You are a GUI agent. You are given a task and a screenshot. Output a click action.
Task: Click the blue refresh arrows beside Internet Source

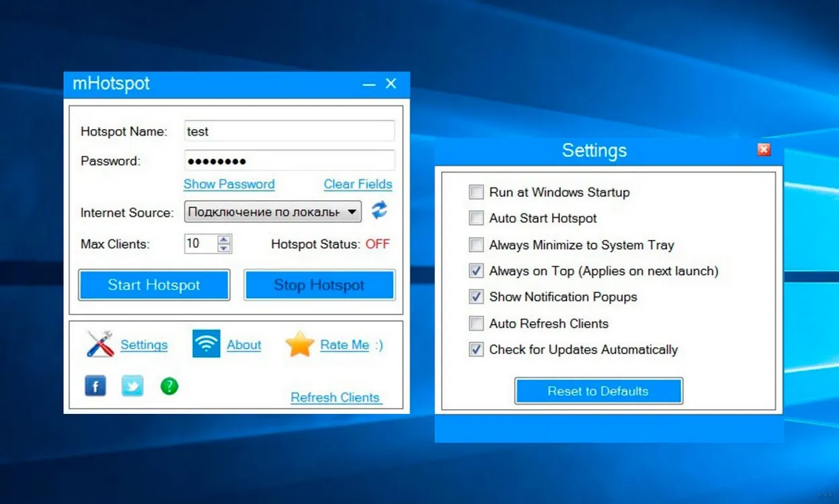pyautogui.click(x=380, y=210)
